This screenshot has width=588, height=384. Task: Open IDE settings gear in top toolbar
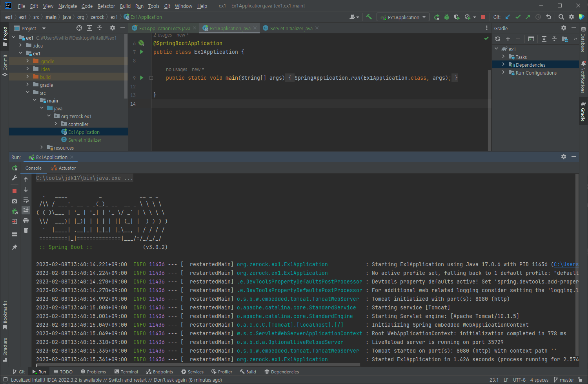pyautogui.click(x=572, y=17)
